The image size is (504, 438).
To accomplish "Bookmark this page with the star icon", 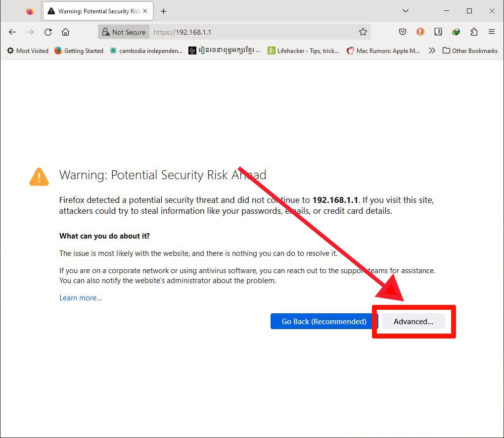I will point(363,32).
